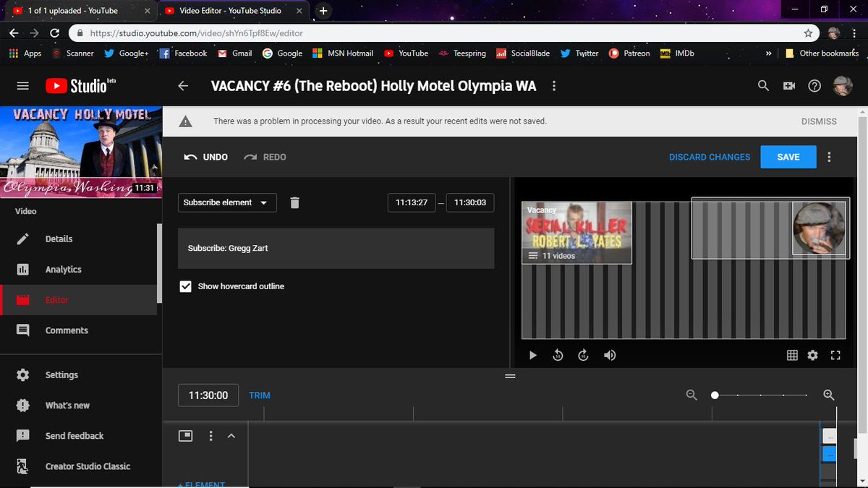
Task: Open the account avatar in Studio header
Action: click(x=843, y=85)
